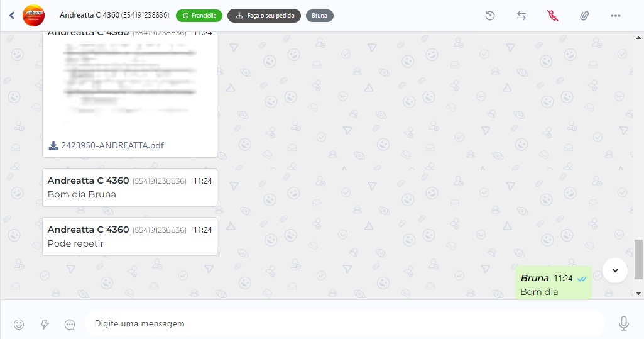Click the red muted phone icon
Screen dimensions: 644x339
[x=553, y=16]
